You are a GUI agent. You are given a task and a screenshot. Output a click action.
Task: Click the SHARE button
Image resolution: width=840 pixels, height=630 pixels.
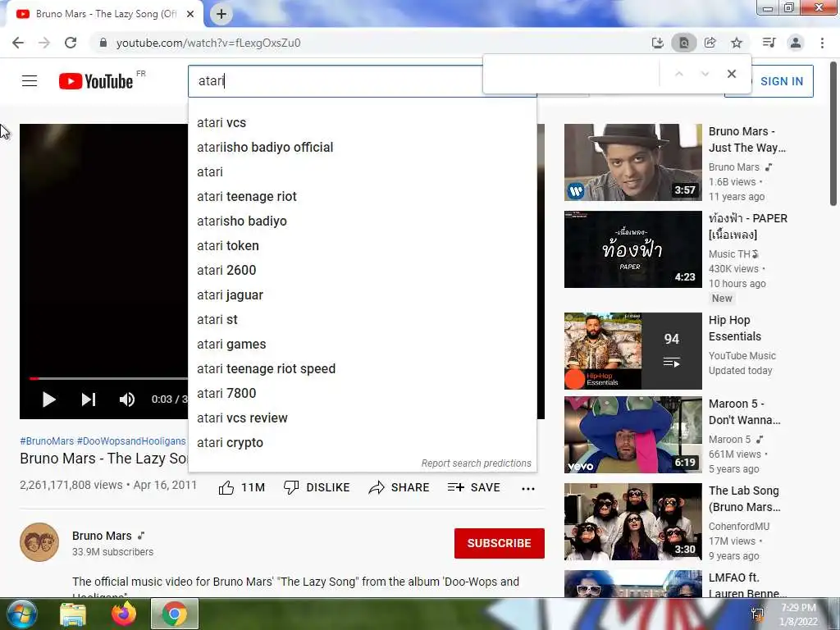(x=399, y=487)
